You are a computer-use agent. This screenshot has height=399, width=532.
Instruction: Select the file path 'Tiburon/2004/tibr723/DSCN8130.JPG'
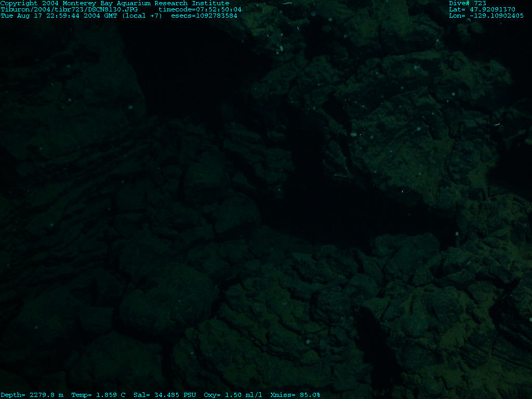69,9
